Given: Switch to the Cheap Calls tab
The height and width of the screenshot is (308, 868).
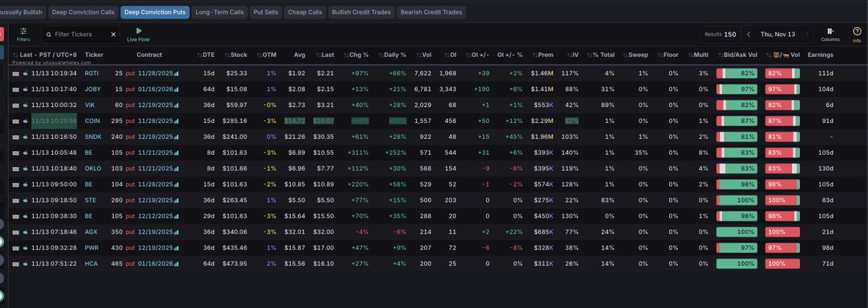Looking at the screenshot, I should [x=305, y=12].
